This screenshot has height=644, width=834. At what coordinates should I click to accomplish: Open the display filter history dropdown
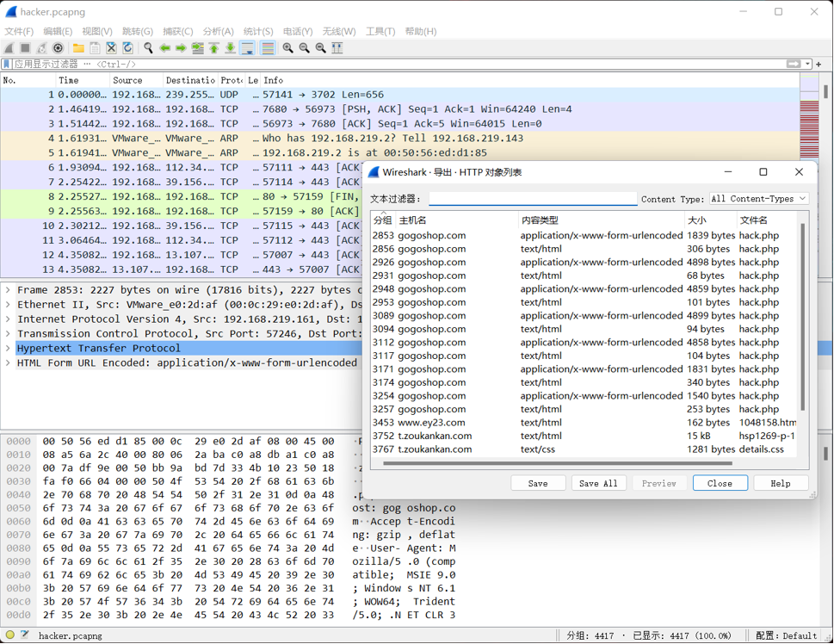(x=808, y=64)
